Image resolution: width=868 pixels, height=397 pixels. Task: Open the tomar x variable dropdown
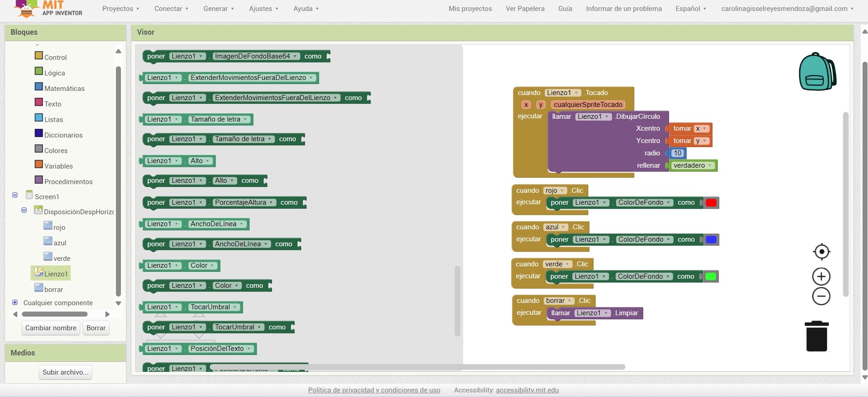(701, 128)
